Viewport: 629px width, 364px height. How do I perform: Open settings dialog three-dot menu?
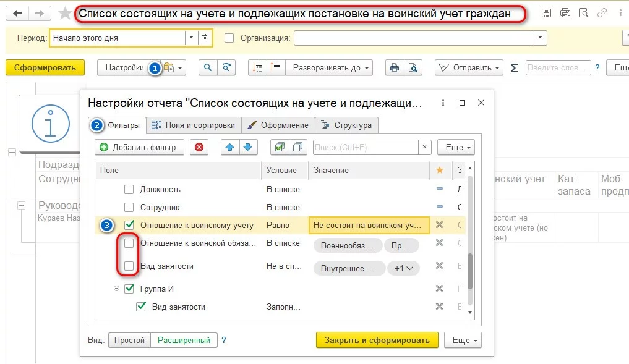pyautogui.click(x=443, y=103)
